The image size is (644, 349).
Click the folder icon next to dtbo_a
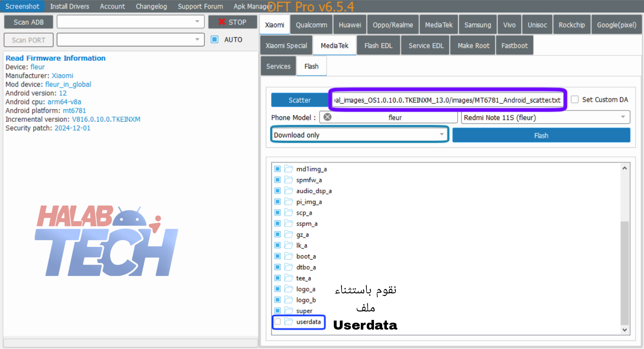point(288,267)
